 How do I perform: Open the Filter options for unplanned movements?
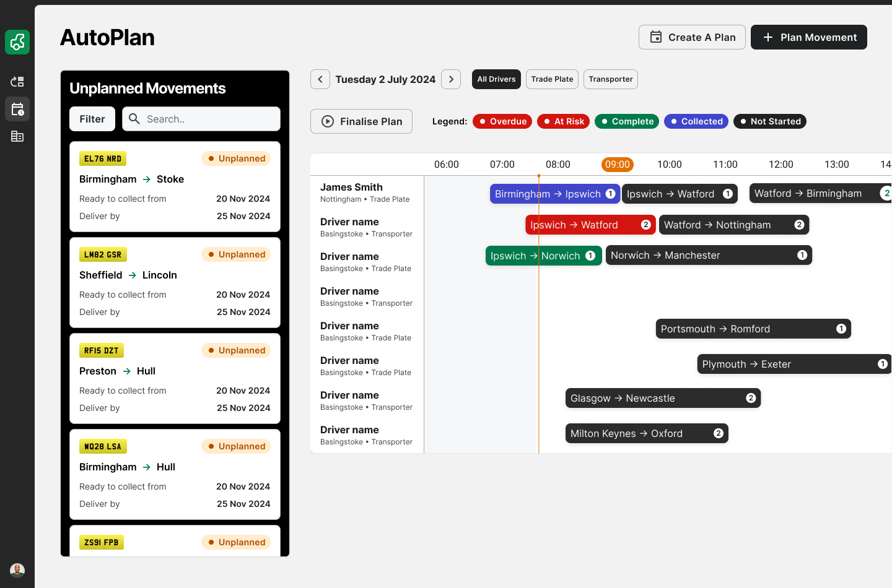92,119
